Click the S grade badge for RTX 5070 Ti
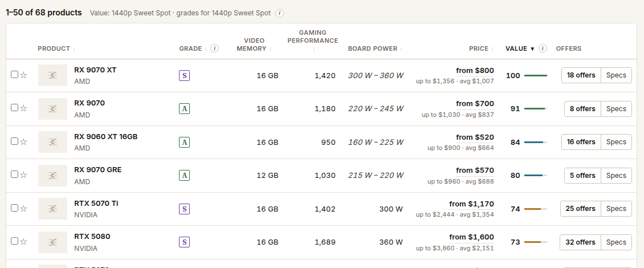Screen dimensions: 644x268 185,209
